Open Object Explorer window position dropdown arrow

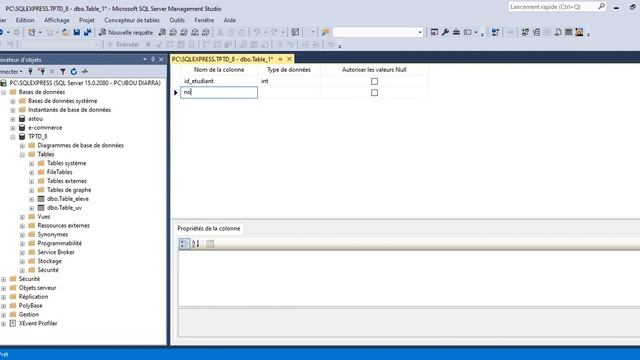(144, 60)
